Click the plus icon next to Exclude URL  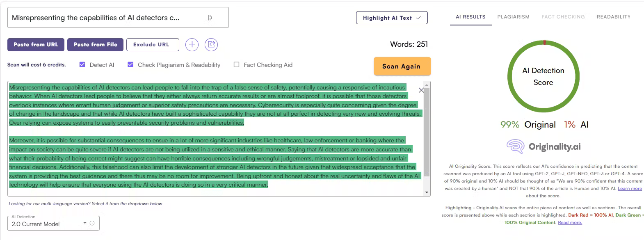[x=192, y=45]
